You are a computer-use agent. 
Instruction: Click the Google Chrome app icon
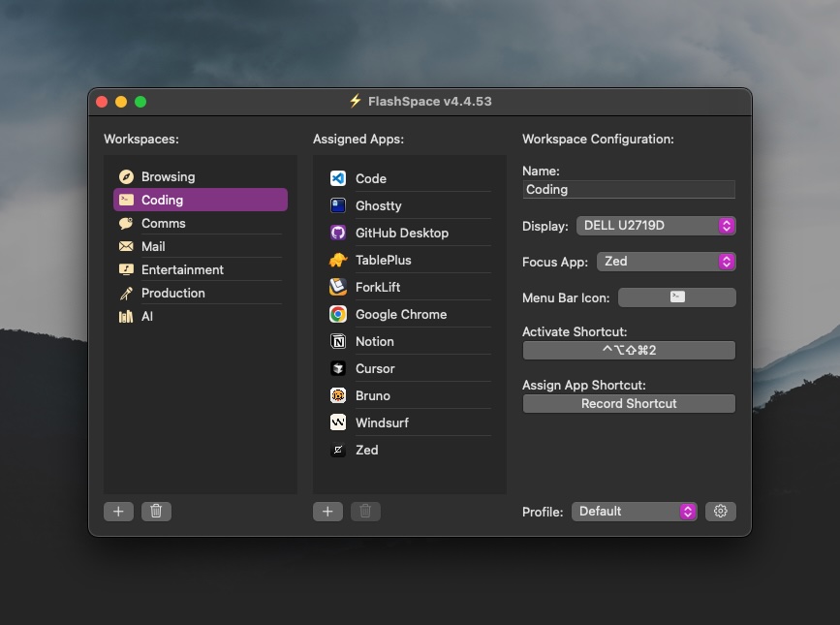[338, 314]
